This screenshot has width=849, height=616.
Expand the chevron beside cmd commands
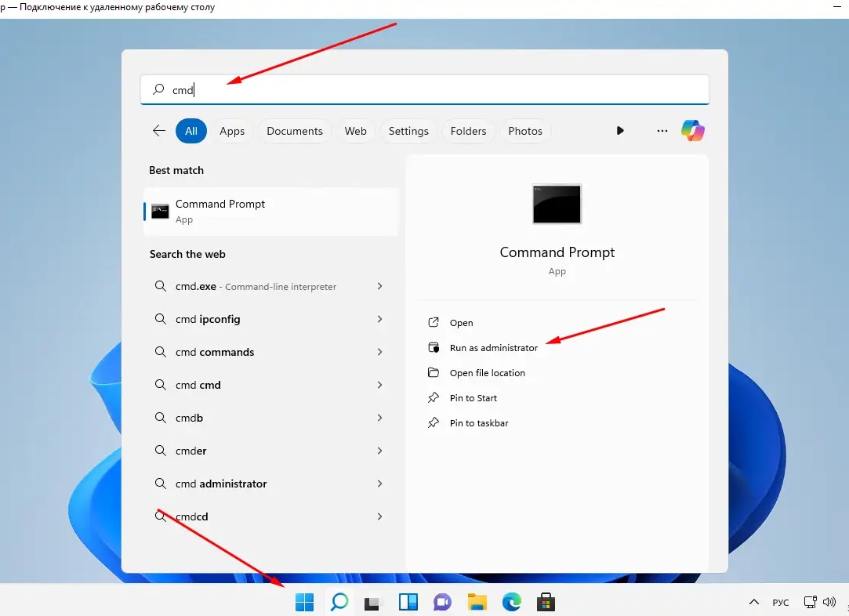coord(379,352)
